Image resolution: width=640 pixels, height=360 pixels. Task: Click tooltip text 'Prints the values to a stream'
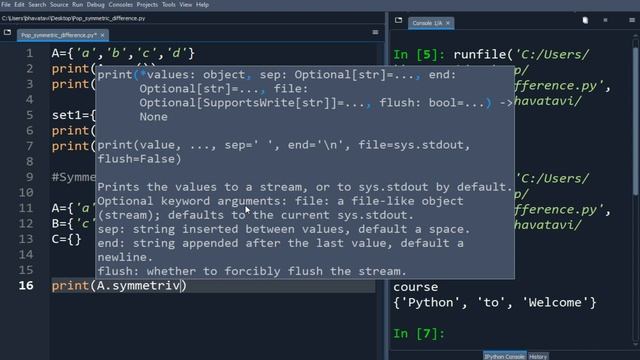(x=199, y=187)
